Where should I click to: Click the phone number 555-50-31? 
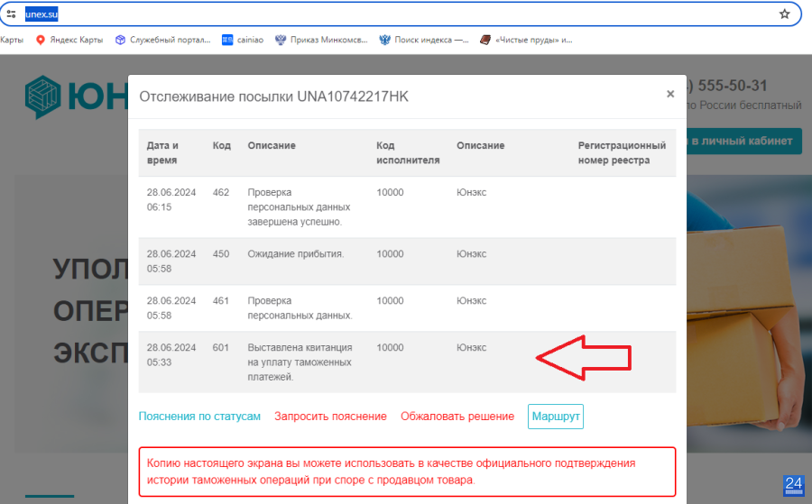pyautogui.click(x=732, y=86)
